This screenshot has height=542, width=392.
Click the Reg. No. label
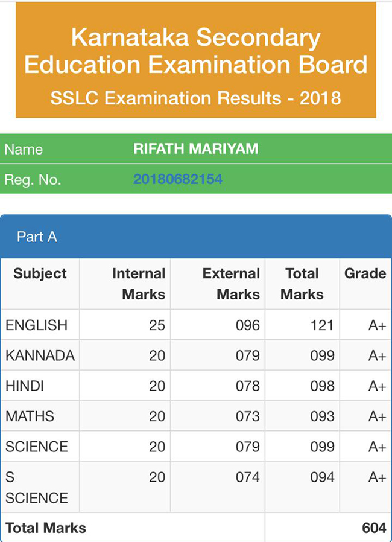[33, 179]
